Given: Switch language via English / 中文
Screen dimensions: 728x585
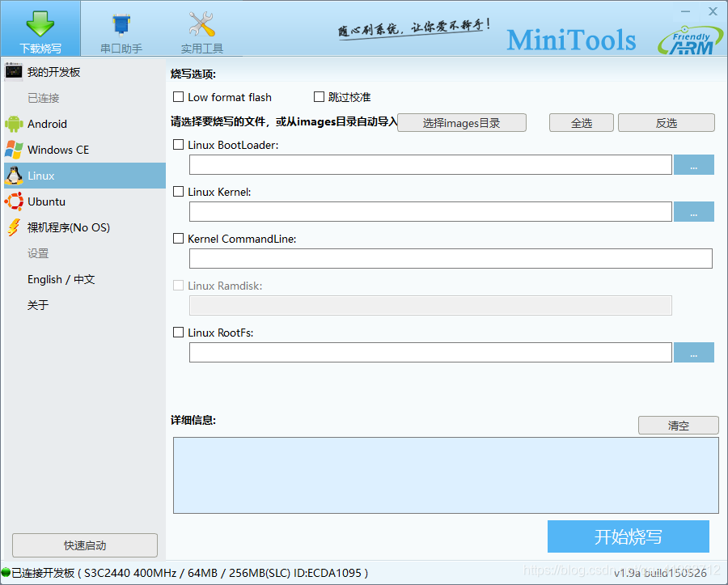Looking at the screenshot, I should tap(85, 279).
